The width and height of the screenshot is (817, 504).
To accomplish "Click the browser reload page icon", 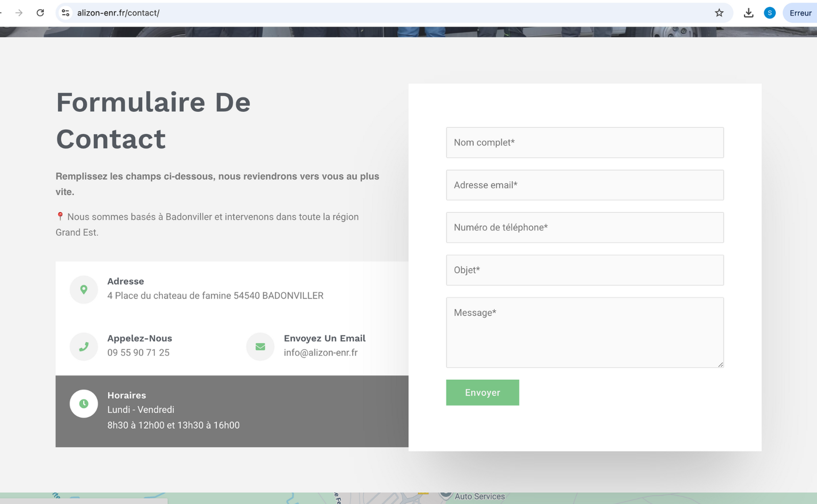I will tap(40, 13).
